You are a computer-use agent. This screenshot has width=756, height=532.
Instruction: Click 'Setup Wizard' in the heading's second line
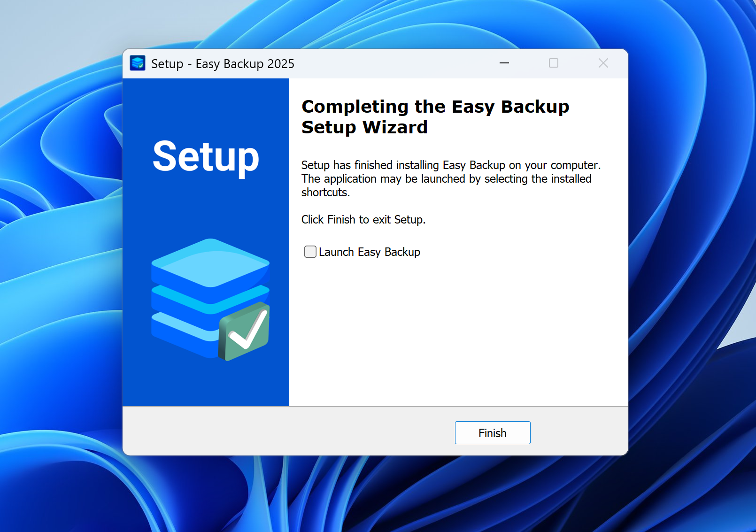364,127
